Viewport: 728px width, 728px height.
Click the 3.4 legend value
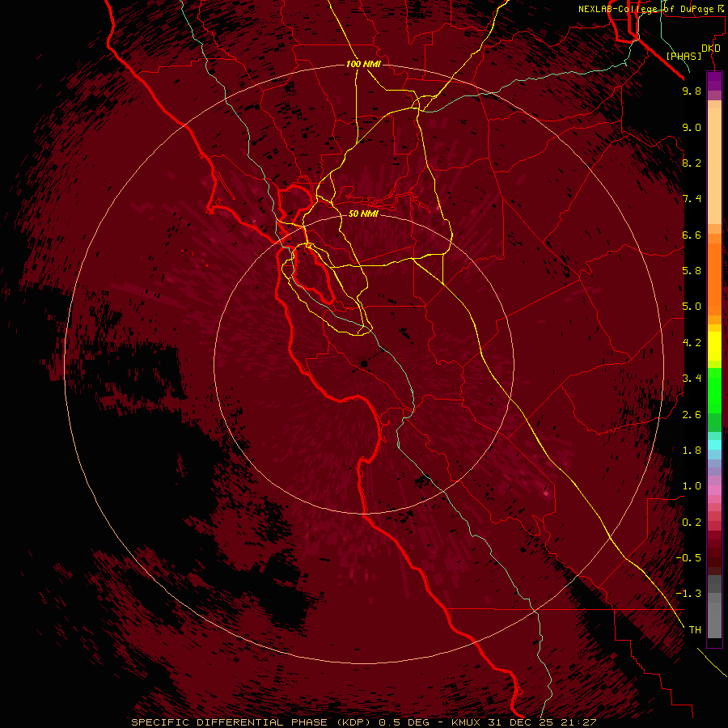point(692,379)
